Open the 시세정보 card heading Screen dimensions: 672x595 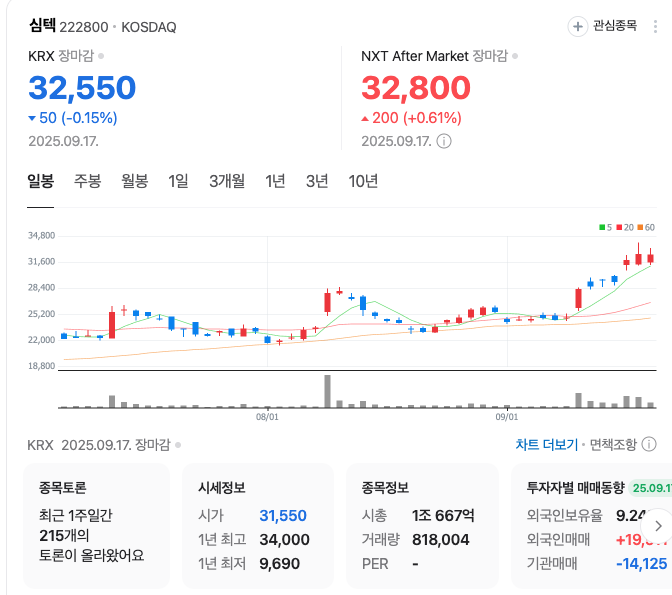click(222, 488)
